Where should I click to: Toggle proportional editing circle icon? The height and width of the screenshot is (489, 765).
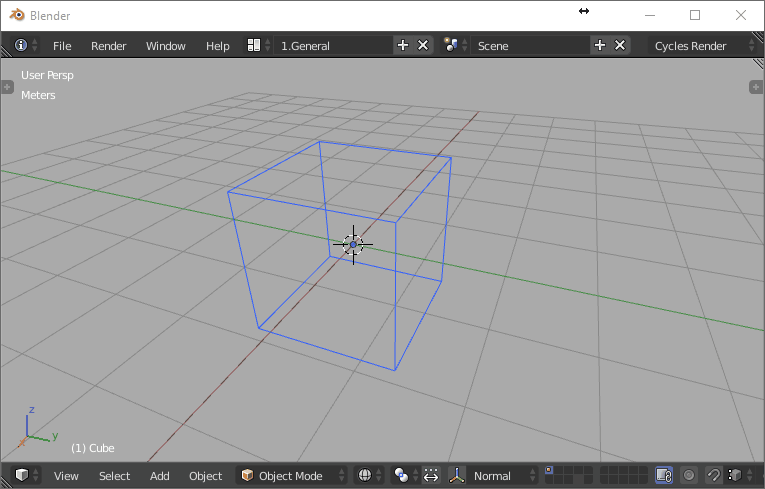689,475
